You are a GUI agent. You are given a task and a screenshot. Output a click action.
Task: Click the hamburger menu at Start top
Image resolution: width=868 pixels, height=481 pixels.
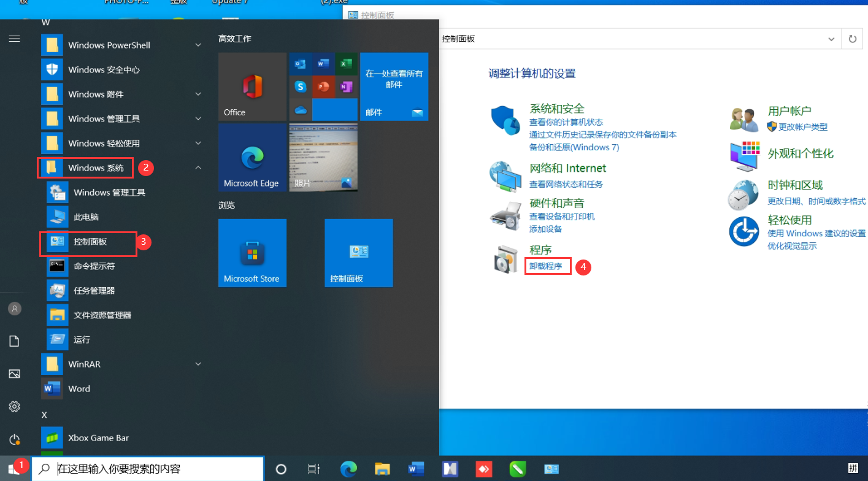click(x=15, y=39)
